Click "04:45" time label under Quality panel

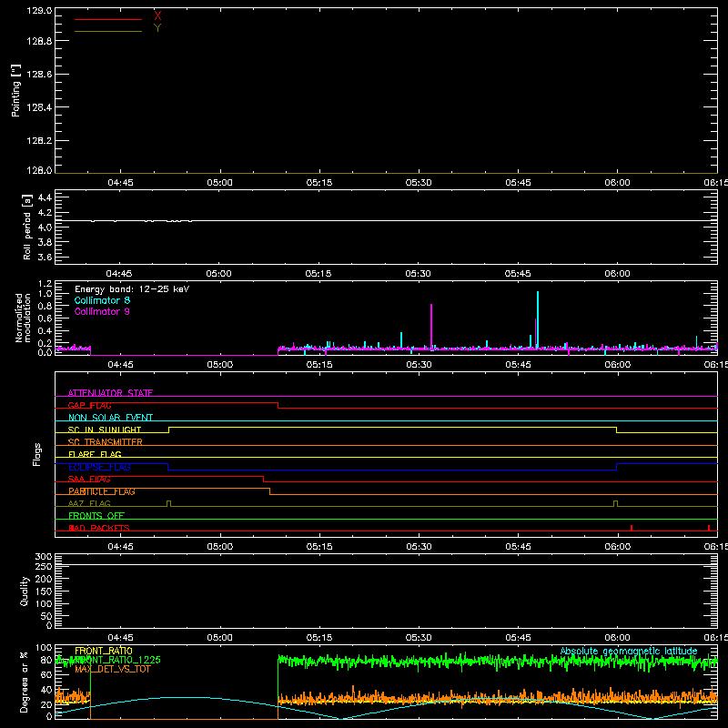coord(120,638)
